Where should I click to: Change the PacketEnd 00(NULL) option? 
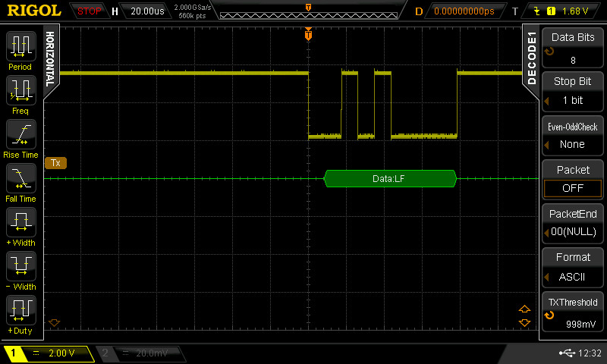573,224
